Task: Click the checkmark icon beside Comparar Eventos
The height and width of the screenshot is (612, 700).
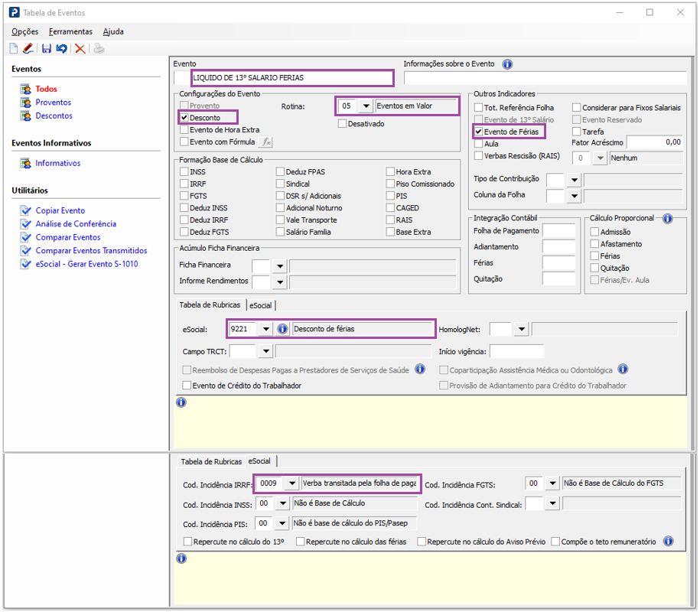Action: (26, 237)
